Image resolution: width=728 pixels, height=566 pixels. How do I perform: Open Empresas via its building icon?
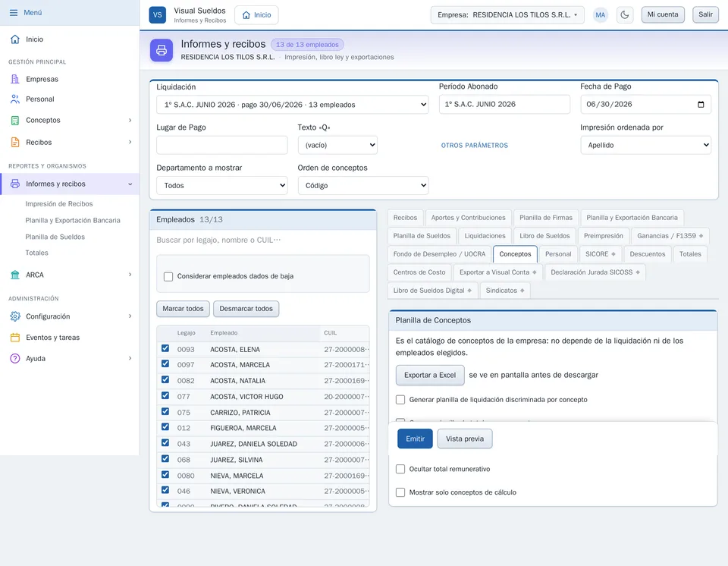click(x=15, y=79)
